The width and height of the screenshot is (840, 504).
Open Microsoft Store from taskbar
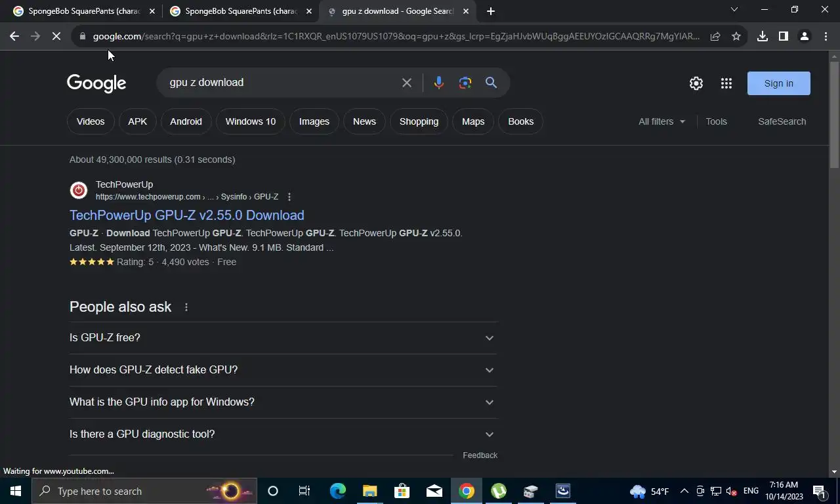click(x=402, y=491)
